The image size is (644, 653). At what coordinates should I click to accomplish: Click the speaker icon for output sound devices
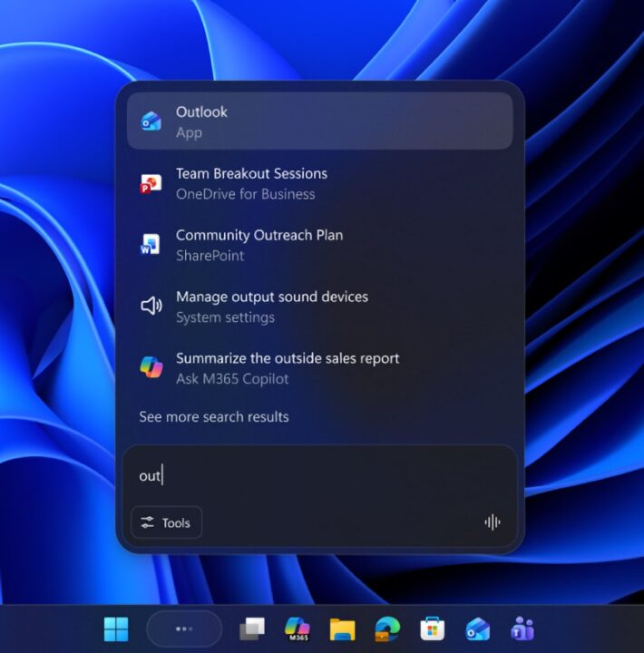[151, 307]
